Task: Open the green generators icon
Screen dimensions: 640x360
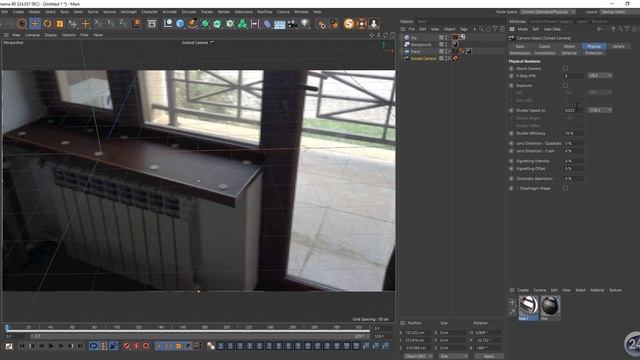Action: pyautogui.click(x=205, y=24)
